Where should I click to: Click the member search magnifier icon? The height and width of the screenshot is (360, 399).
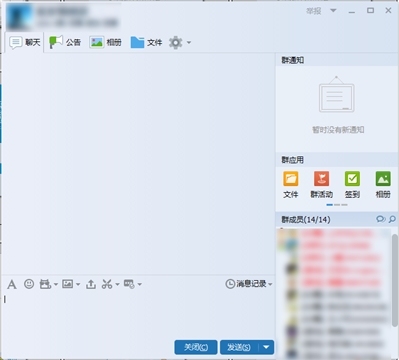392,219
